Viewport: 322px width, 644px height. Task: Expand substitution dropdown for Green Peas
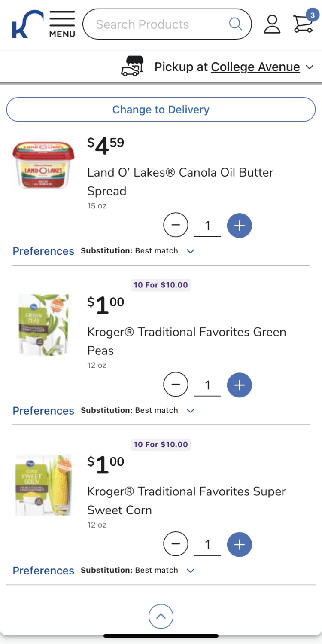[x=191, y=411]
